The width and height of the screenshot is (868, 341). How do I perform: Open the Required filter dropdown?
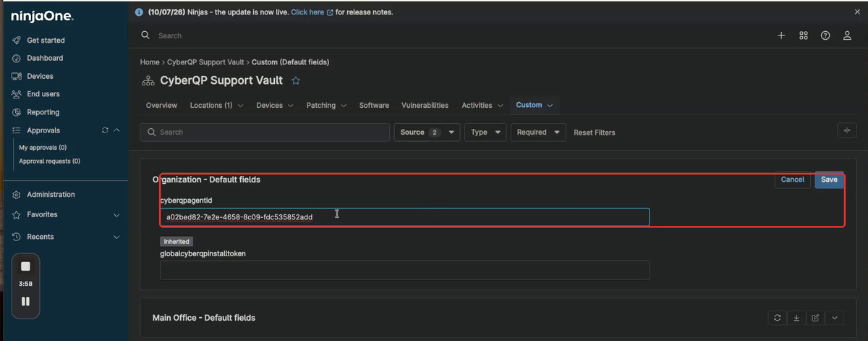point(538,132)
